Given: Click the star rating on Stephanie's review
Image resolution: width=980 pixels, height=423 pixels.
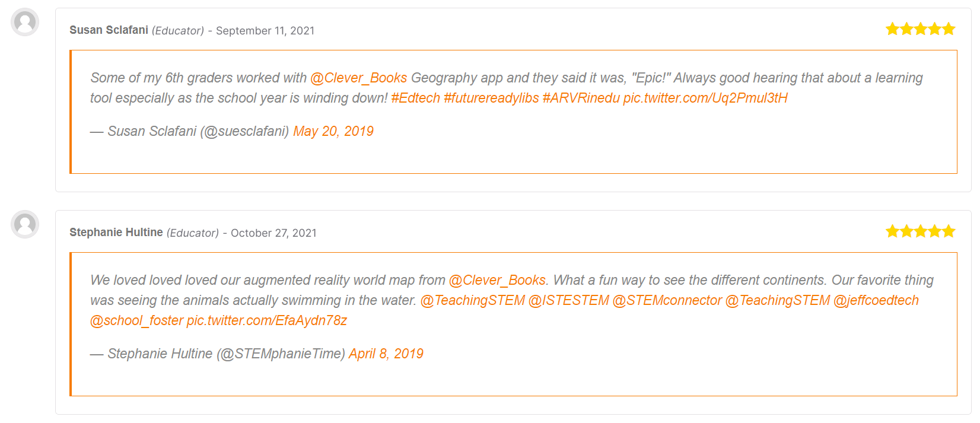Looking at the screenshot, I should [920, 231].
